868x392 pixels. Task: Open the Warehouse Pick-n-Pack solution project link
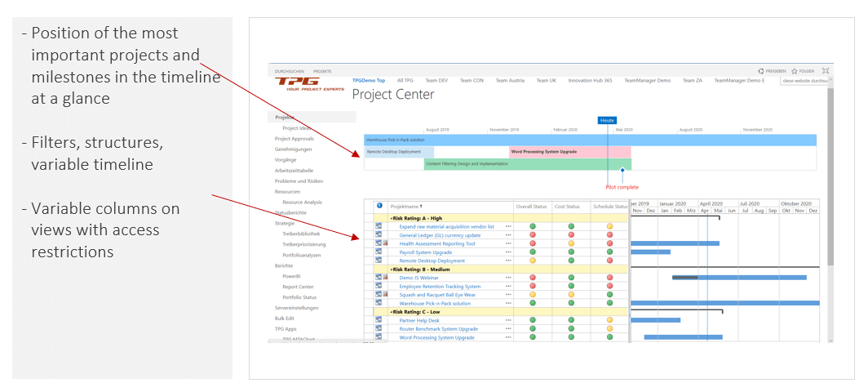[x=434, y=304]
